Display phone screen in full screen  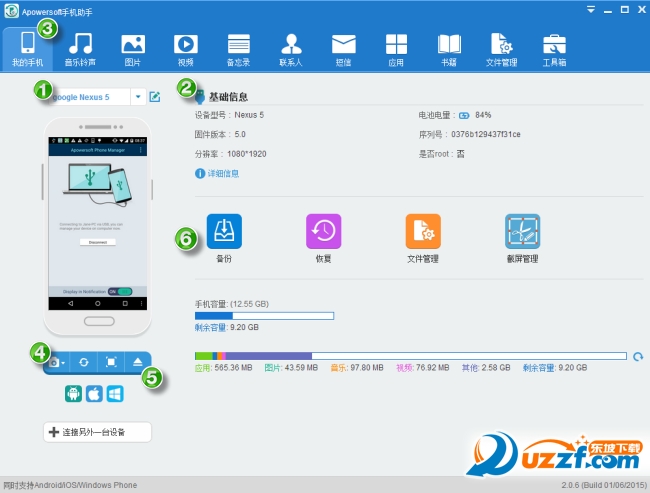[x=111, y=362]
